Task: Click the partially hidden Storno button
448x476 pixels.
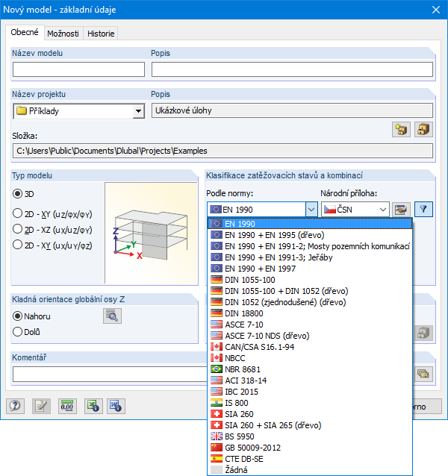Action: (427, 407)
